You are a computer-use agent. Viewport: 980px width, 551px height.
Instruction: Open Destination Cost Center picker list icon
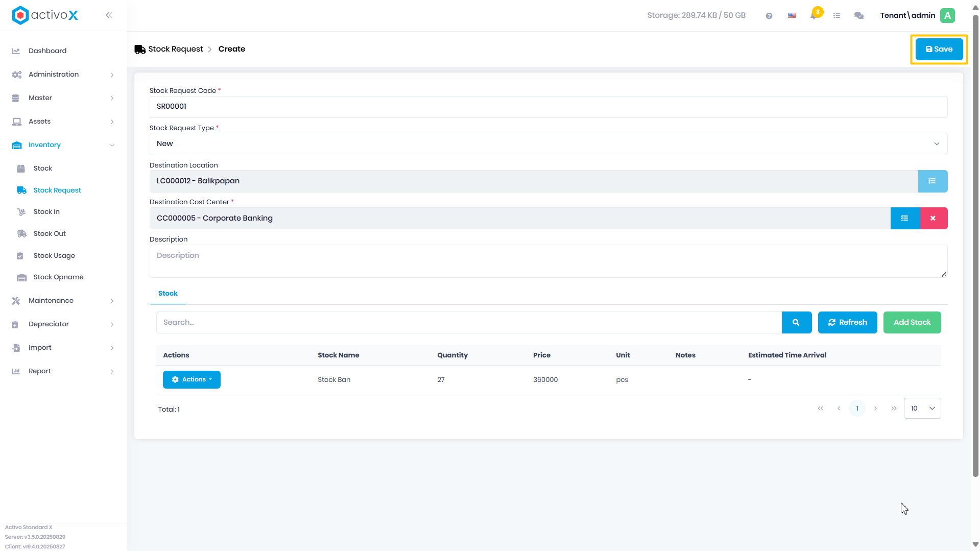tap(904, 219)
